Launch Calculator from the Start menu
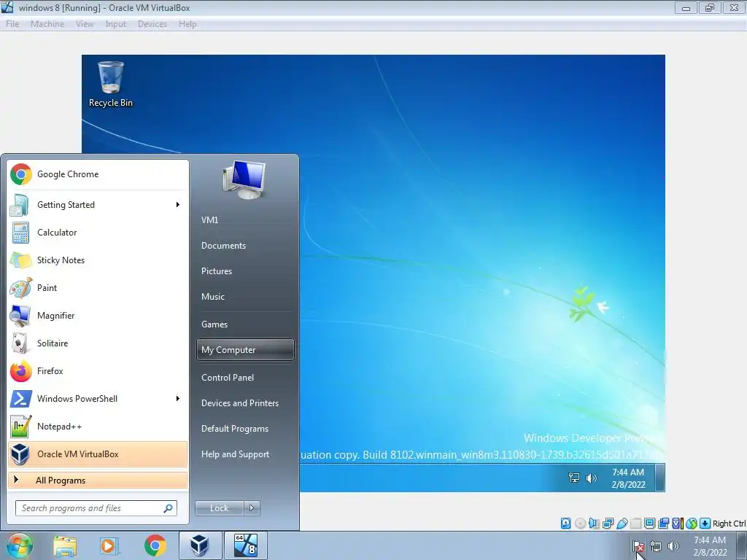Screen dimensions: 747x560 pyautogui.click(x=98, y=233)
